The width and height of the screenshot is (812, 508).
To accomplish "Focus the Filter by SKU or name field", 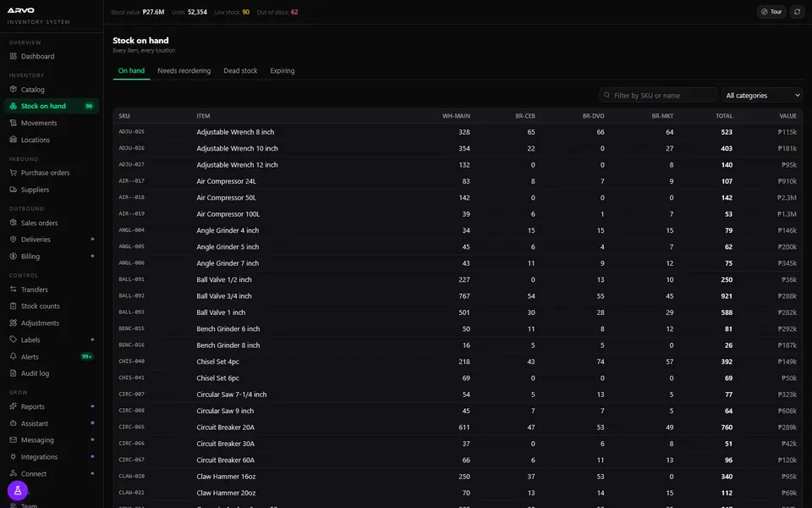I will 658,96.
